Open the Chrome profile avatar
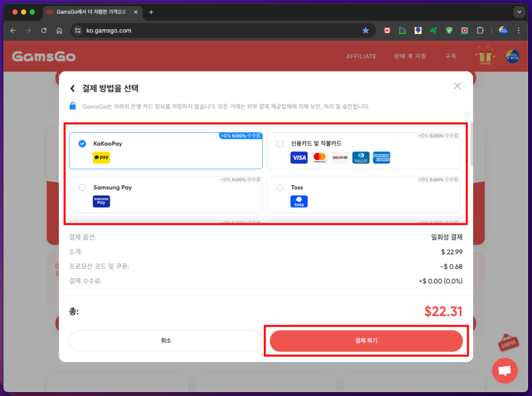Image resolution: width=532 pixels, height=396 pixels. tap(503, 30)
